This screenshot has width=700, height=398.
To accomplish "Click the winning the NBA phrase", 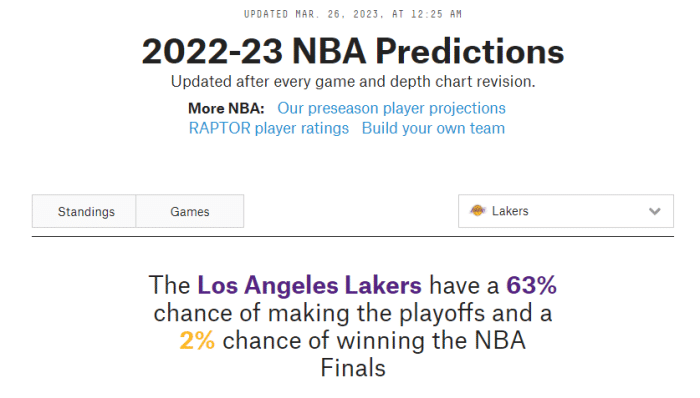I will [x=431, y=341].
